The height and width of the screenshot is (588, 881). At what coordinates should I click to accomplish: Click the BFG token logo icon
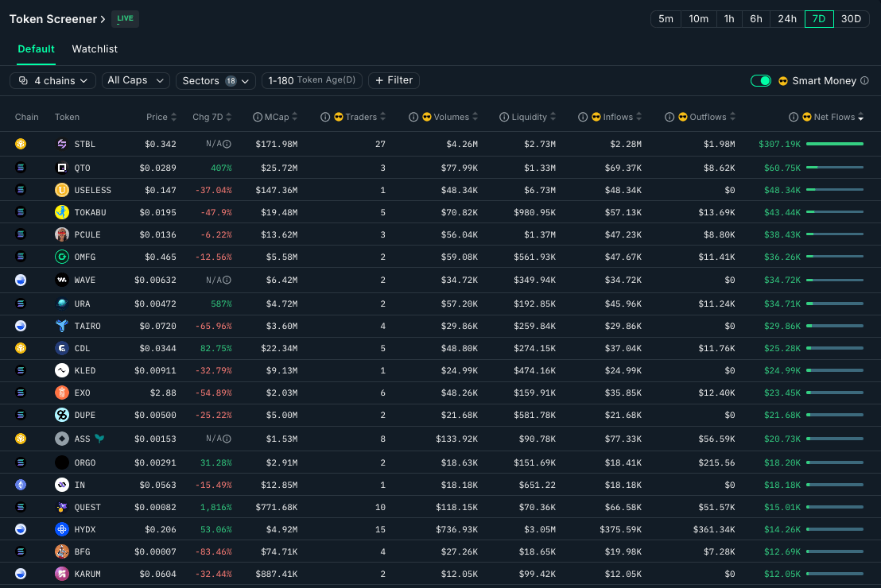pos(62,551)
